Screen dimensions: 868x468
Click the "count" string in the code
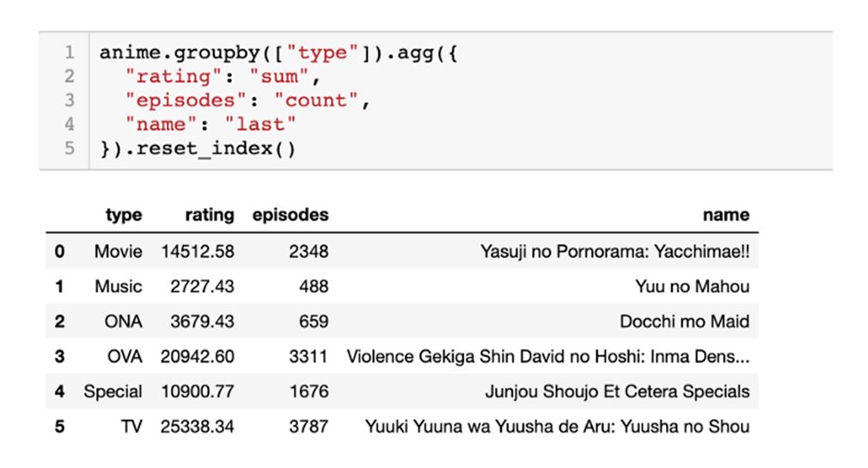[321, 100]
